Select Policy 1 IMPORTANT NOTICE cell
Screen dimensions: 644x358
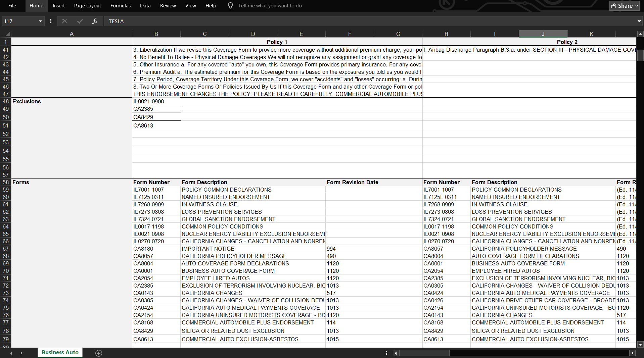click(253, 249)
